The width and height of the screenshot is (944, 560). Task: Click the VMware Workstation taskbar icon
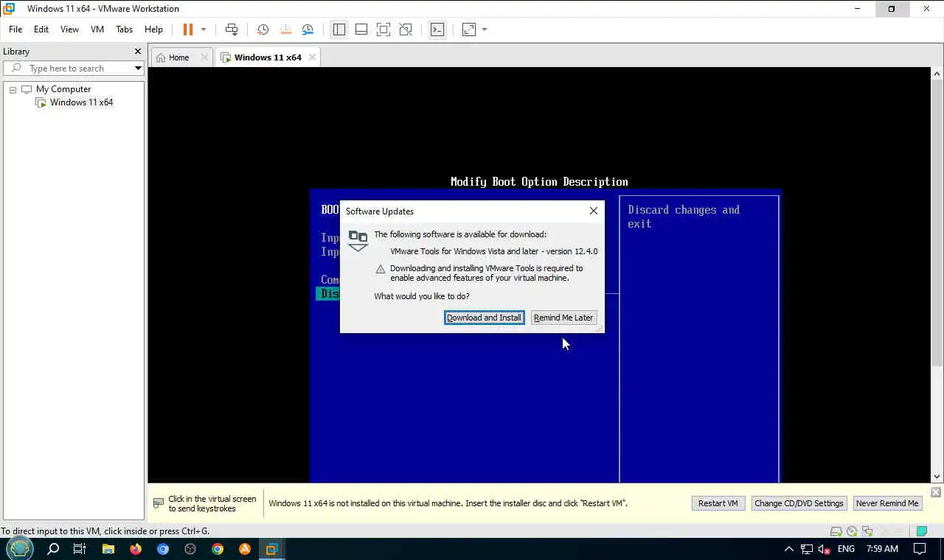272,549
